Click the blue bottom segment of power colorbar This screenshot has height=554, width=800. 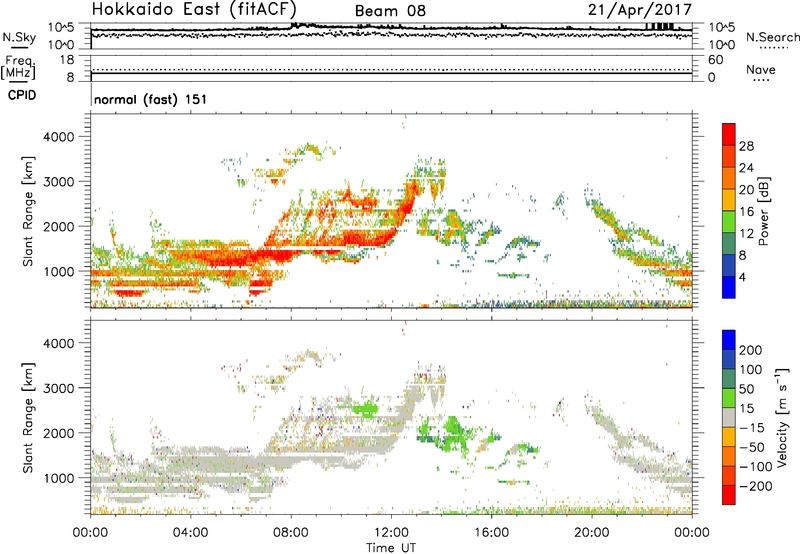[729, 287]
